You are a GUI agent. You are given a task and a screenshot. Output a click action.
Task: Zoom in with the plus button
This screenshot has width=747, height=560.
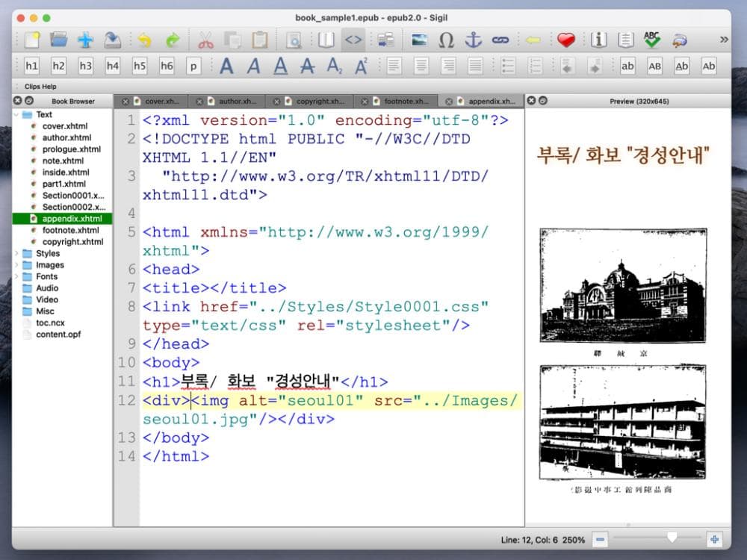[714, 540]
